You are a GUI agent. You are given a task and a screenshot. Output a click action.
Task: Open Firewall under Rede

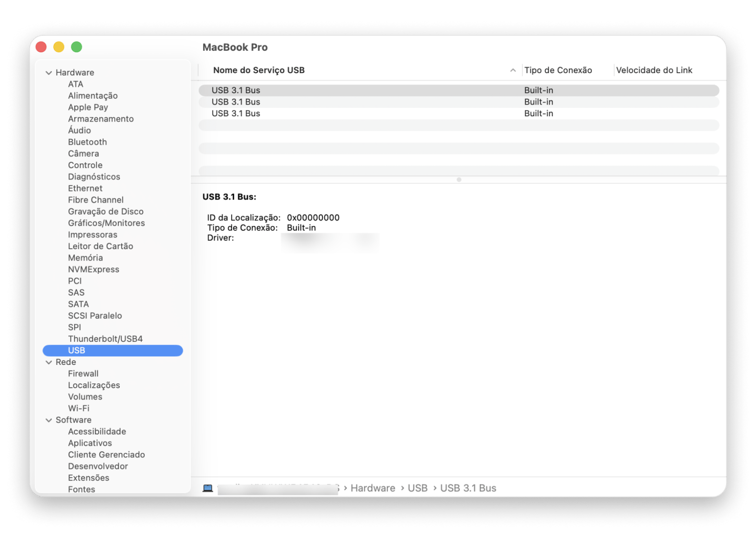click(83, 374)
